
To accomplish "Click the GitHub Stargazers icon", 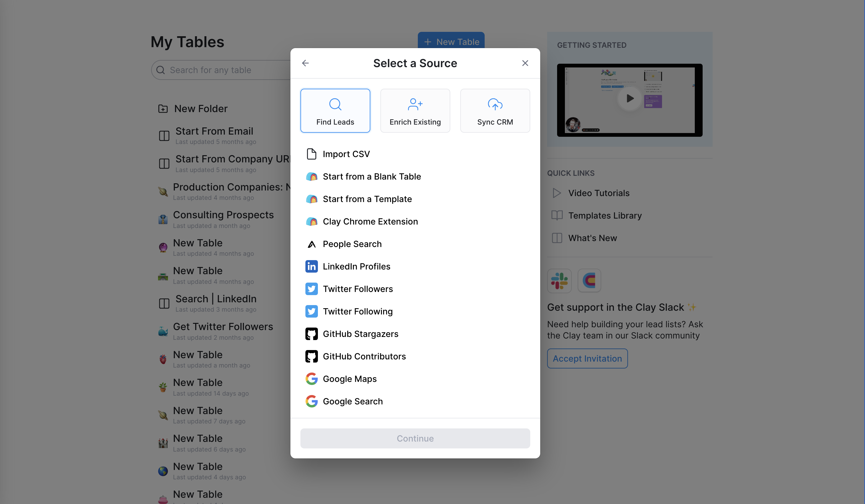I will [311, 334].
